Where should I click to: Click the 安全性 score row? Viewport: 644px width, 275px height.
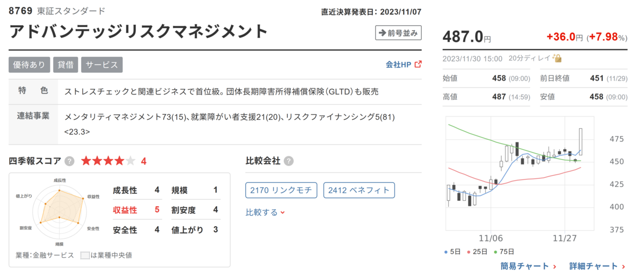tap(136, 230)
